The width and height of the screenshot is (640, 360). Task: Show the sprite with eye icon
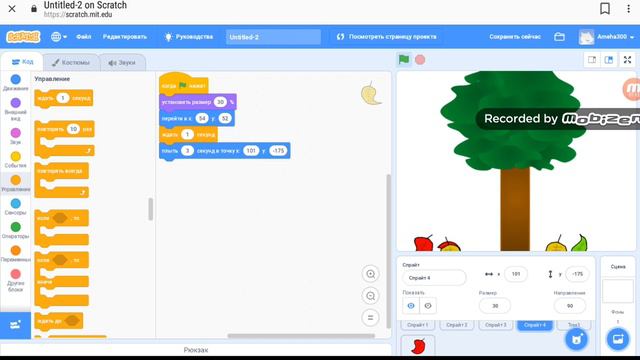[411, 306]
